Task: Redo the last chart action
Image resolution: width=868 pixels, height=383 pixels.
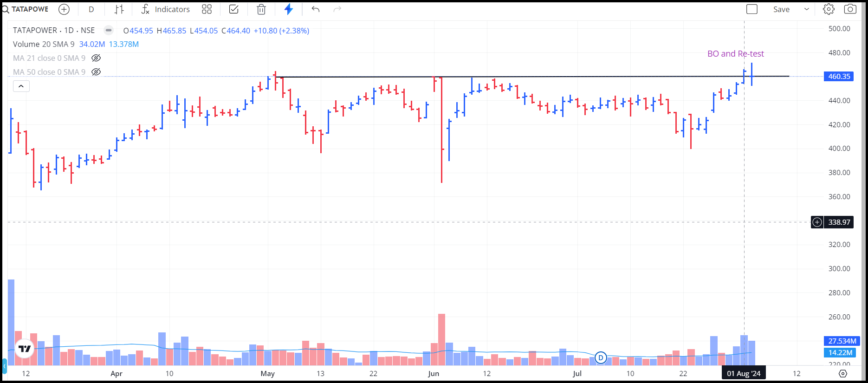Action: (337, 9)
